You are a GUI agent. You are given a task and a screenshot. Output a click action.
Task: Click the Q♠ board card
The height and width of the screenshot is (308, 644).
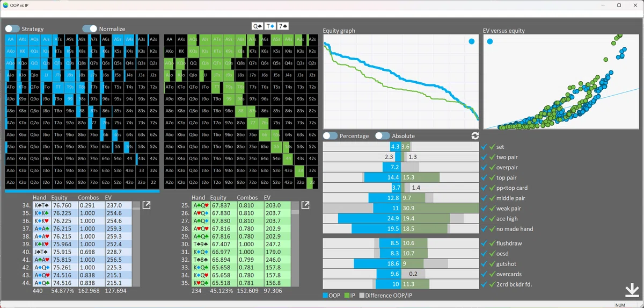[x=258, y=26]
